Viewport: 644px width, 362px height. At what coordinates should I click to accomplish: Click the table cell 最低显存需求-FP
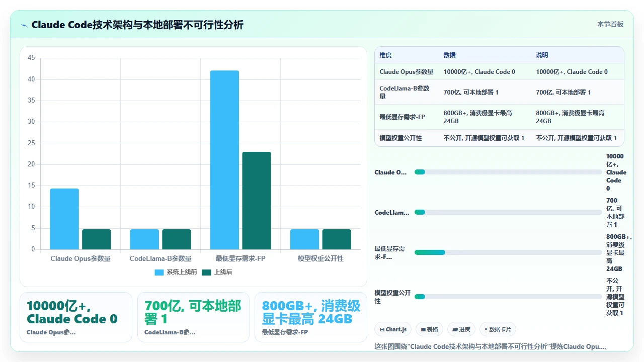407,117
